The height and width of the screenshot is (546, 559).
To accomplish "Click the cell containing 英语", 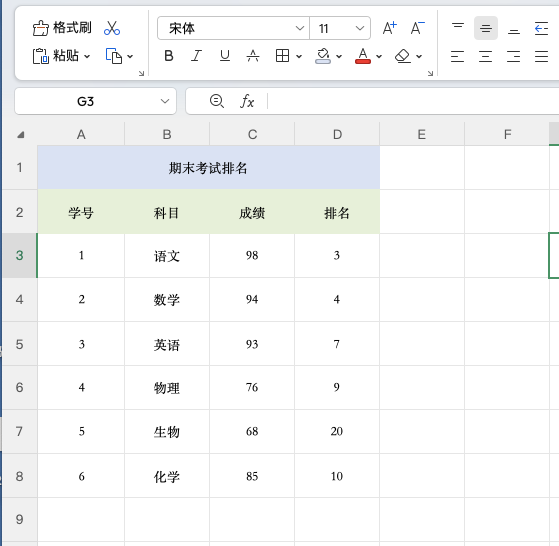I will 167,344.
